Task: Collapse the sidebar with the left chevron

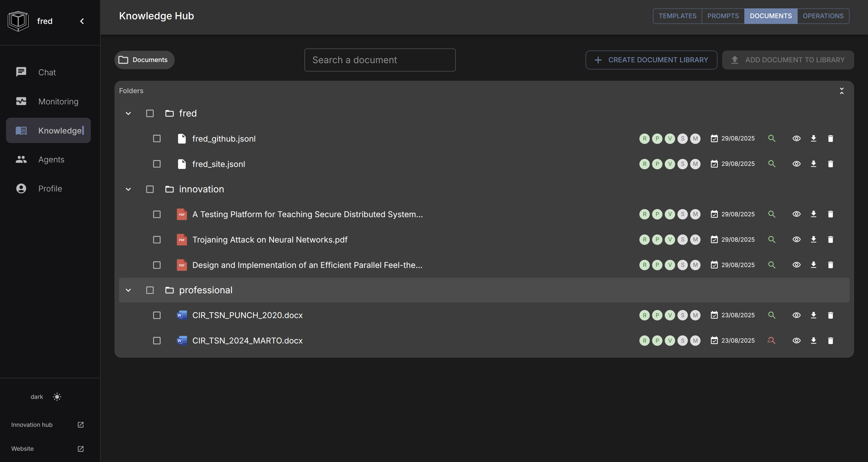Action: pyautogui.click(x=82, y=21)
